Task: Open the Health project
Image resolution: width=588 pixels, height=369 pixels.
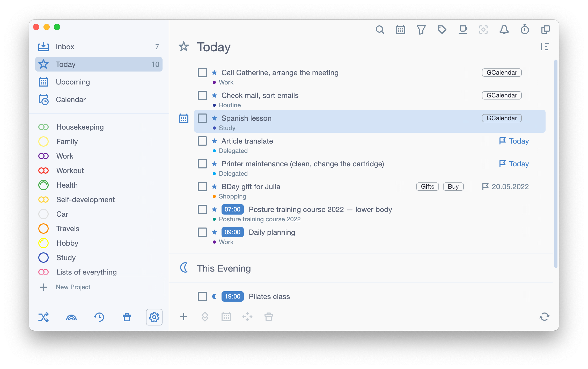Action: (99, 185)
